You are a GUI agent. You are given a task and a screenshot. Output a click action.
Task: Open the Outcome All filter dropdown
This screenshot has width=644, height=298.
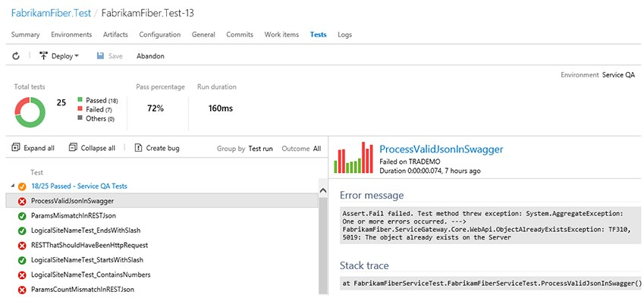317,149
